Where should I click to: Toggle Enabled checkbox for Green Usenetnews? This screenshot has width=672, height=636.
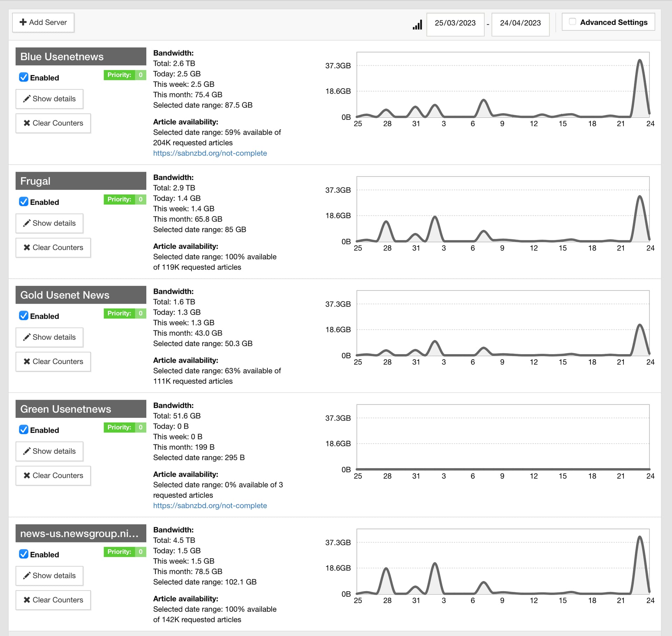(x=23, y=430)
